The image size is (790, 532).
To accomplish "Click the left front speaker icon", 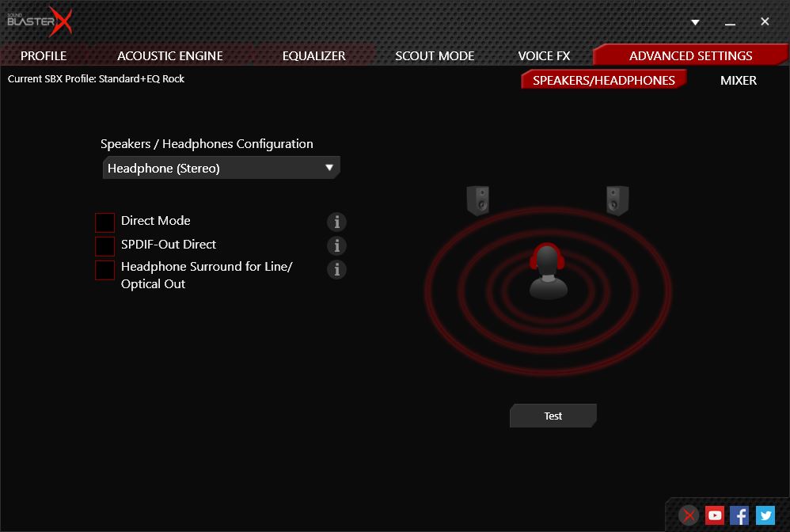I will click(477, 201).
